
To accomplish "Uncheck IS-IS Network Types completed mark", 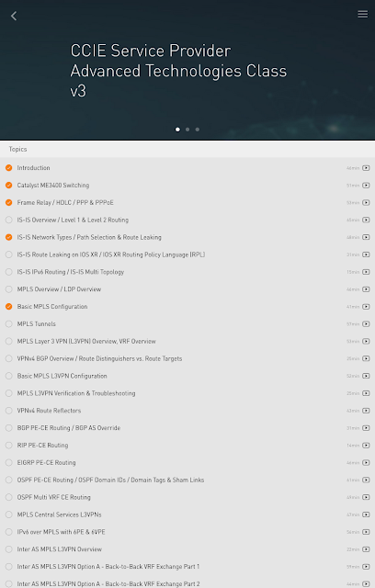I will point(8,237).
